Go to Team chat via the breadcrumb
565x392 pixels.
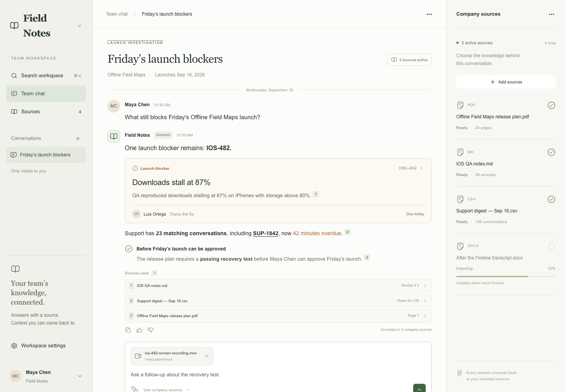tap(117, 14)
